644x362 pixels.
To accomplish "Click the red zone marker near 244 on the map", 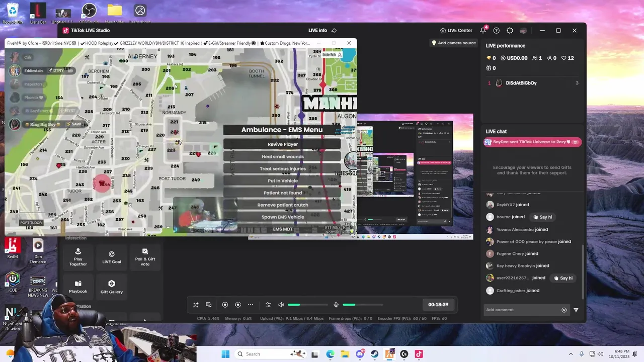I will (x=102, y=184).
